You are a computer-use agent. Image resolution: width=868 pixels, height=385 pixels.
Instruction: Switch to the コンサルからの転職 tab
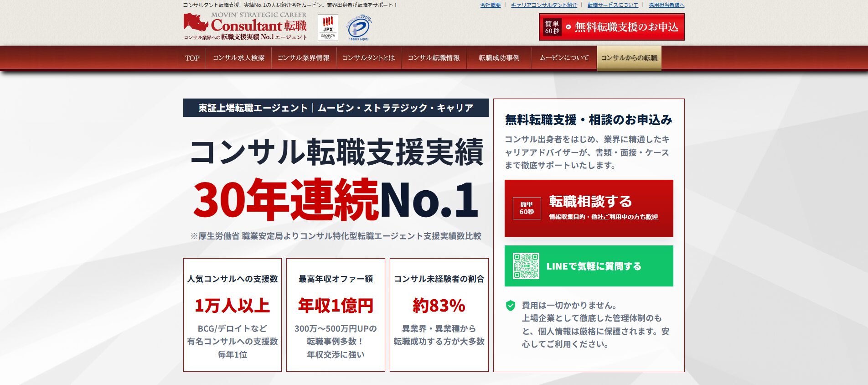tap(629, 58)
